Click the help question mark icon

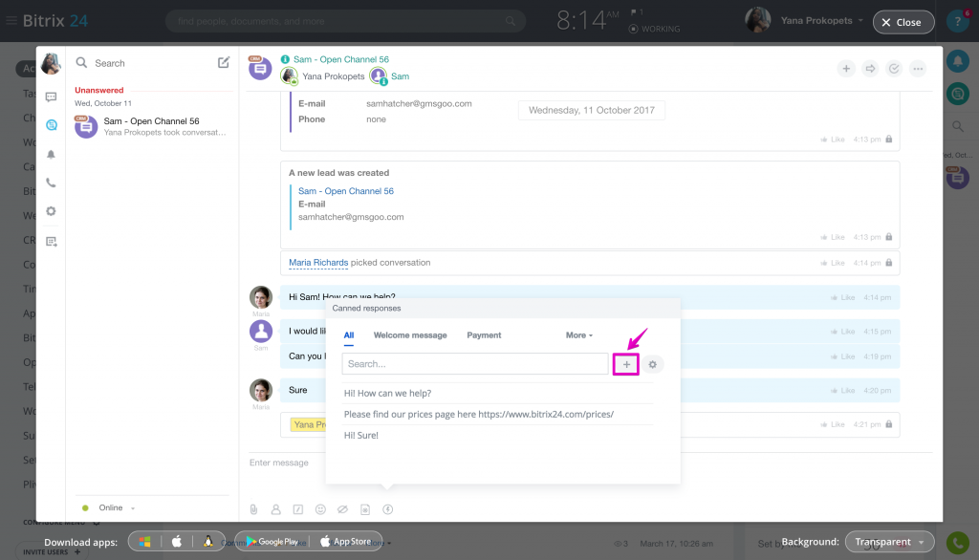(x=958, y=22)
